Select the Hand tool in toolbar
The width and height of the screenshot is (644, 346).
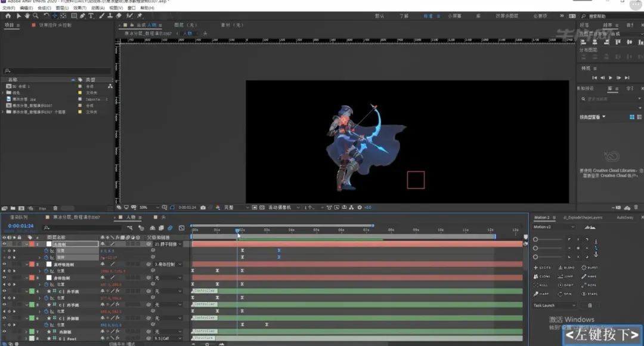point(26,16)
